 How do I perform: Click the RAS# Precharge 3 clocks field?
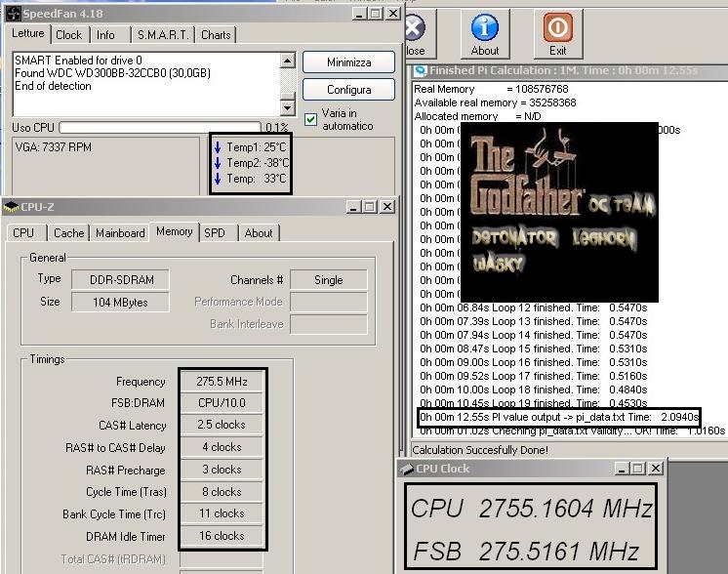coord(222,469)
